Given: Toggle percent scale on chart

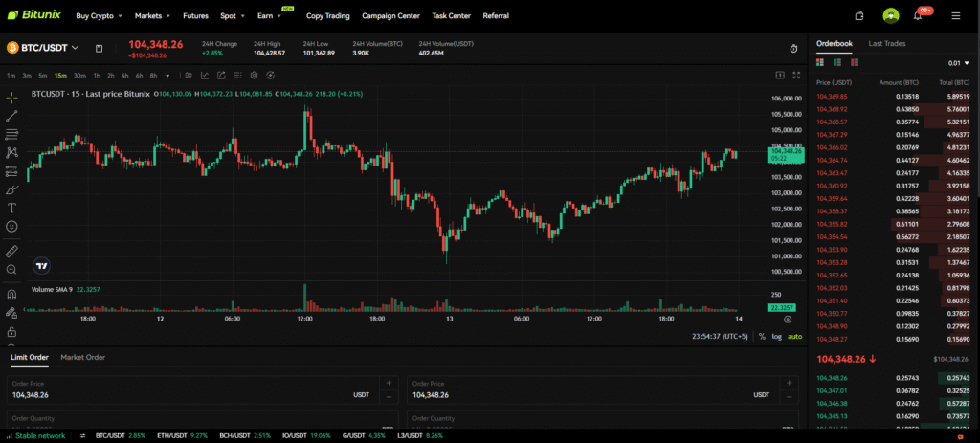Looking at the screenshot, I should coord(762,336).
